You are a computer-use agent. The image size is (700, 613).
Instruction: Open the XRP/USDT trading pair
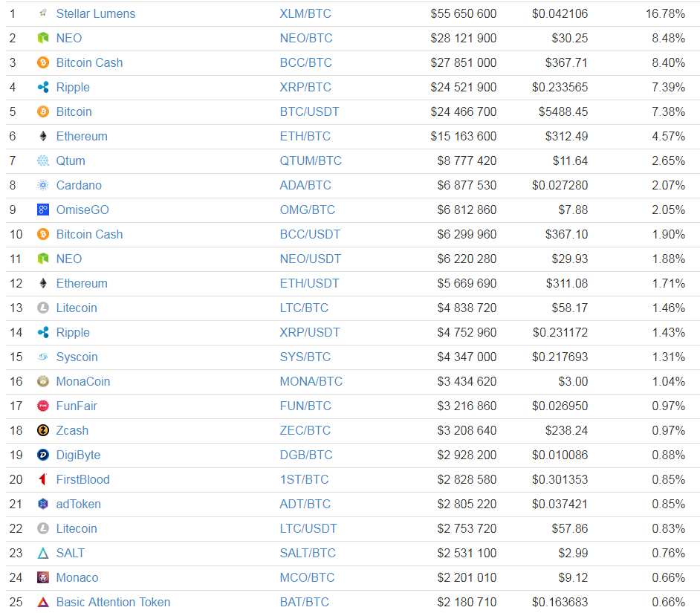[310, 333]
